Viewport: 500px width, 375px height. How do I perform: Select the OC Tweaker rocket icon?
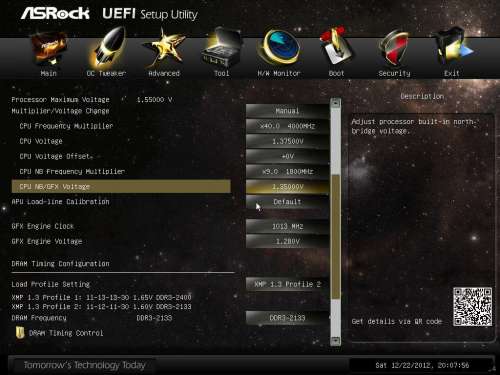pyautogui.click(x=107, y=48)
